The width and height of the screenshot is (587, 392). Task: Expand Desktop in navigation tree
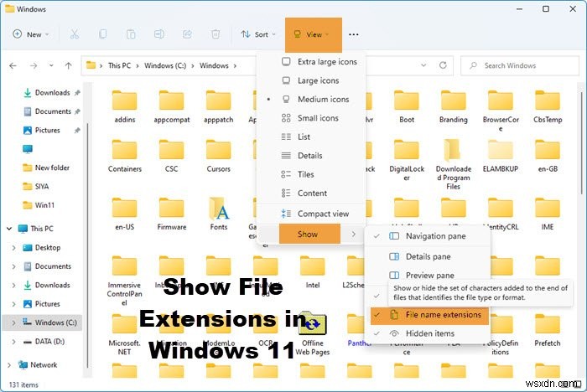[14, 248]
